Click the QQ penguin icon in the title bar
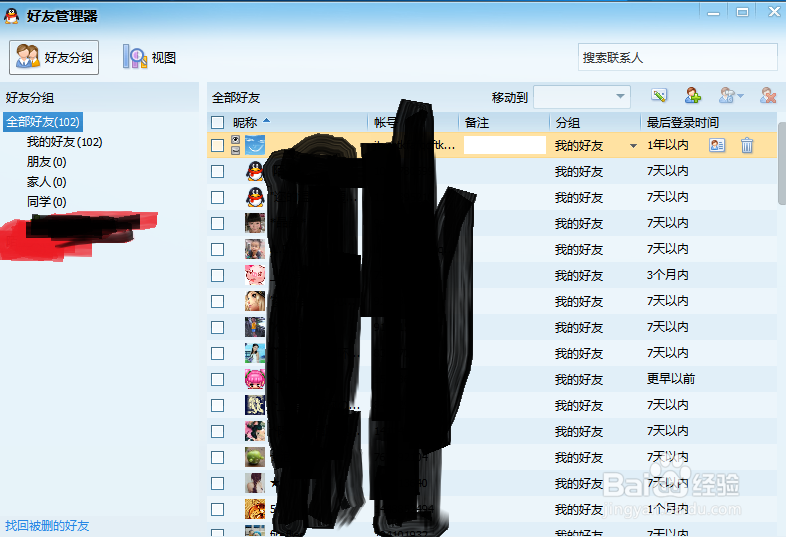This screenshot has height=537, width=786. (11, 16)
